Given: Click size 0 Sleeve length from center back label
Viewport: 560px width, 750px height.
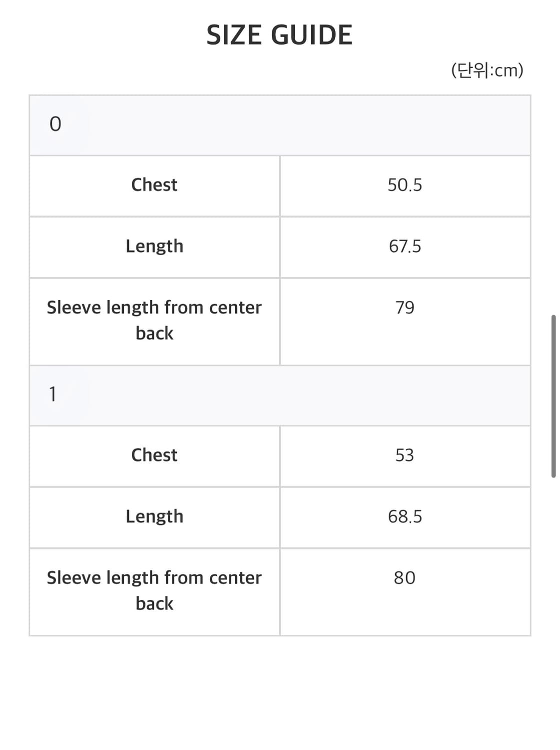Looking at the screenshot, I should click(154, 320).
